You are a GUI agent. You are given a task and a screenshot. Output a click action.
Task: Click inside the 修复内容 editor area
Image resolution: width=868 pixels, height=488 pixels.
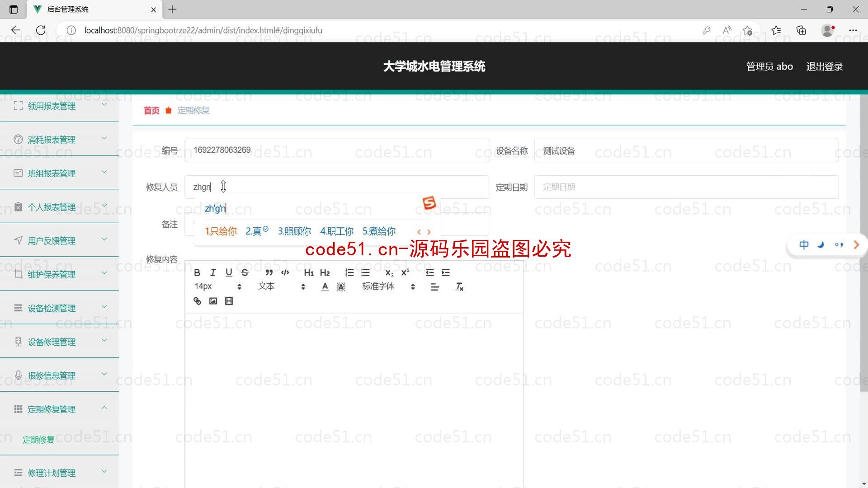(354, 400)
